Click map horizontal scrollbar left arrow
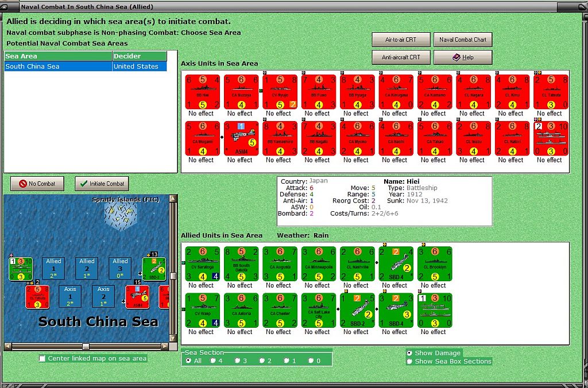 (7, 347)
